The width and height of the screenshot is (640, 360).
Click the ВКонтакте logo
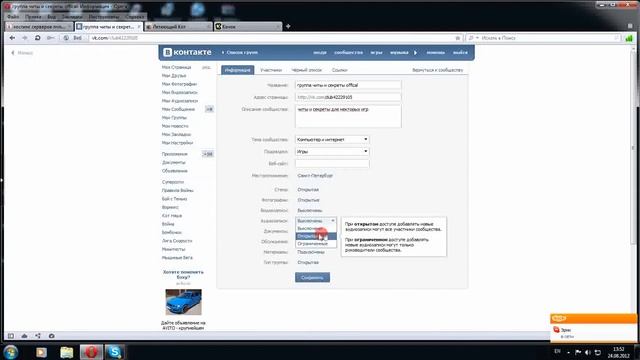coord(187,52)
